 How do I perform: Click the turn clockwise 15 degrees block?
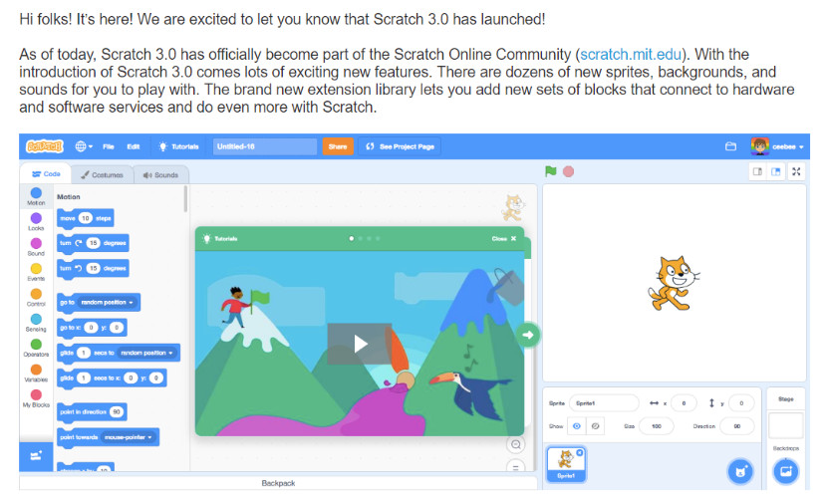coord(93,243)
